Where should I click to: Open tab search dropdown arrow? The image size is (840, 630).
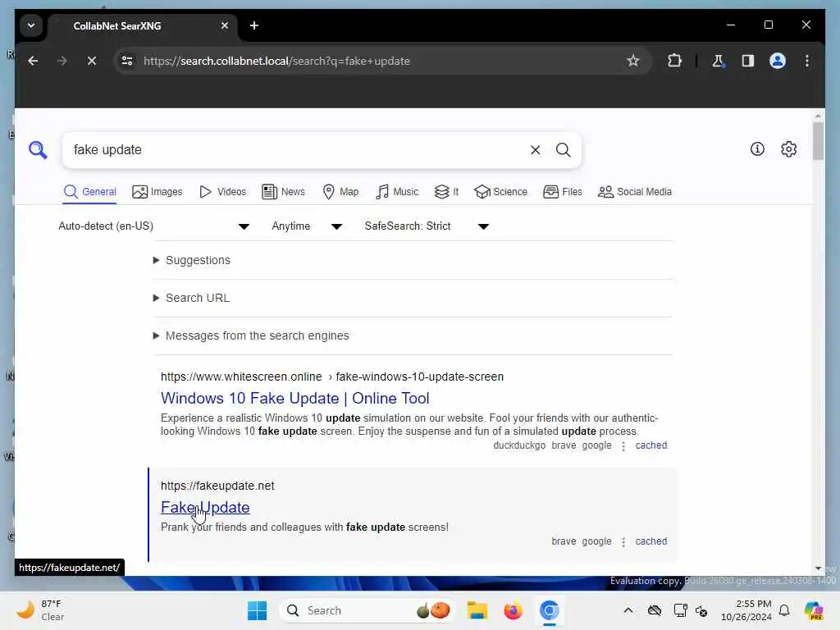click(31, 25)
